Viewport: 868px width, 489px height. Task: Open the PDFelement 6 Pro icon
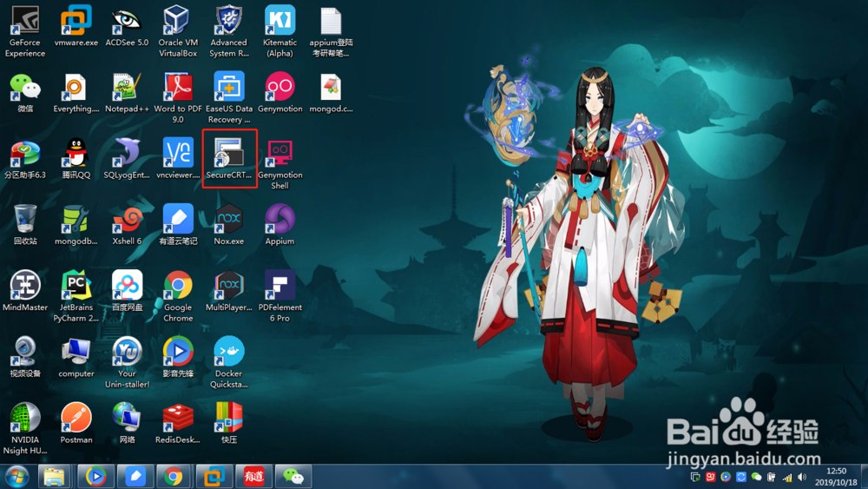[x=279, y=296]
